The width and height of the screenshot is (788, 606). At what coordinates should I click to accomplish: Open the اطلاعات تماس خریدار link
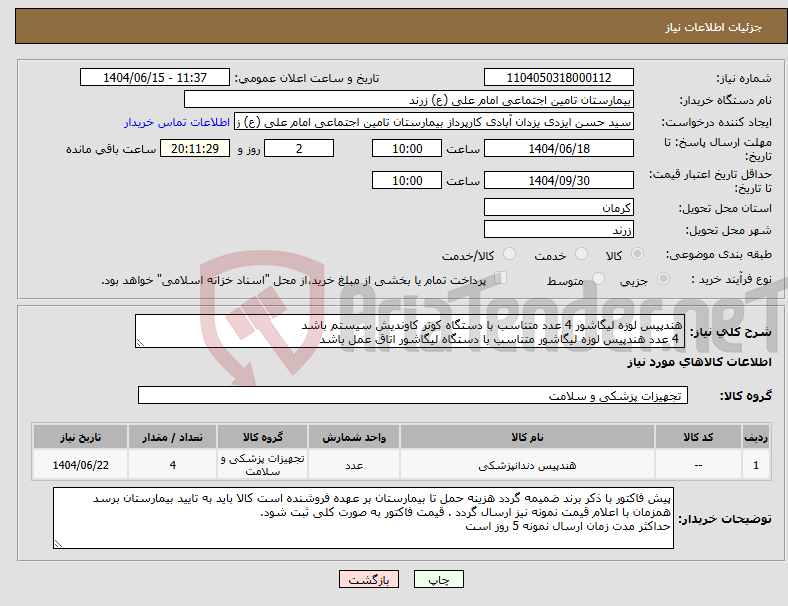pyautogui.click(x=177, y=122)
